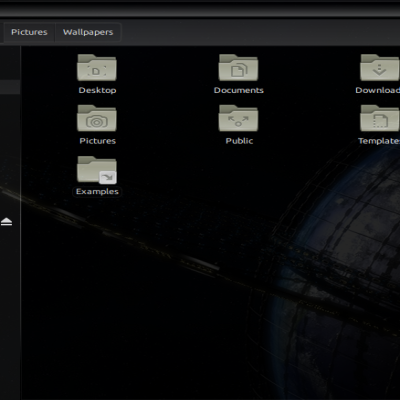Go to Pictures in the path bar
Viewport: 400px width, 400px height.
pyautogui.click(x=29, y=32)
